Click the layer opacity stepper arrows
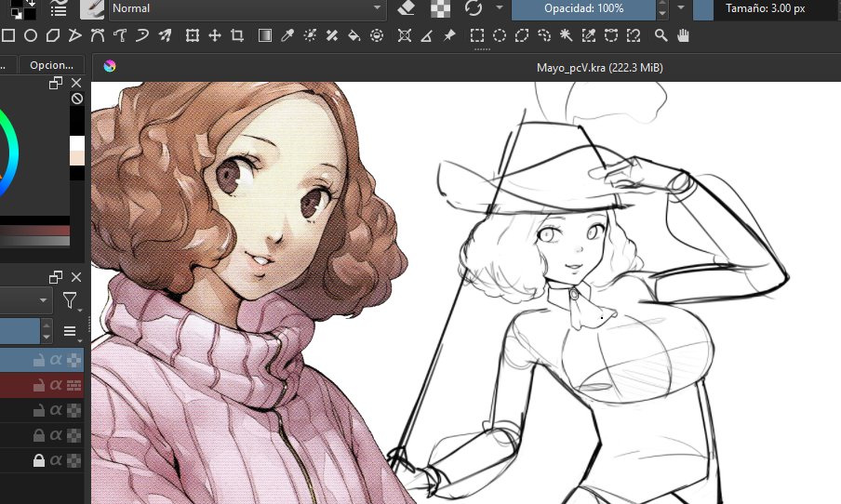The width and height of the screenshot is (841, 504). 47,331
